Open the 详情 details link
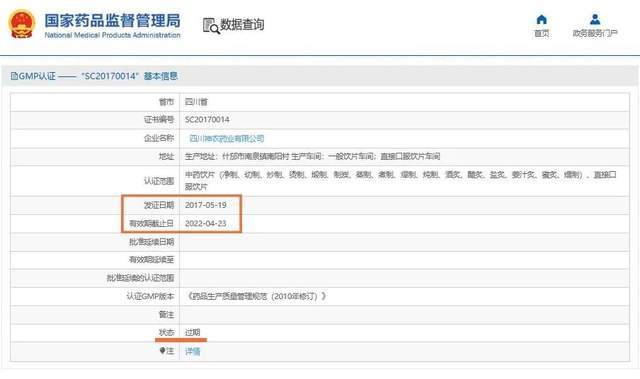 tap(193, 351)
